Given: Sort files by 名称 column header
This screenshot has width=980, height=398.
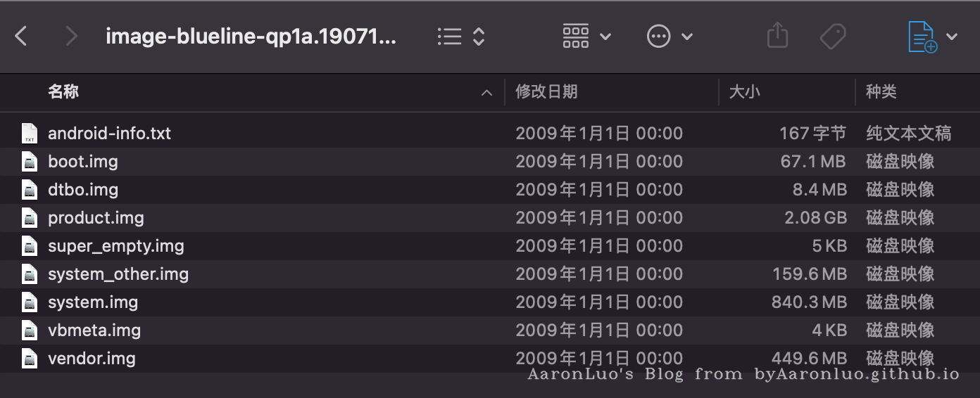Looking at the screenshot, I should coord(63,92).
